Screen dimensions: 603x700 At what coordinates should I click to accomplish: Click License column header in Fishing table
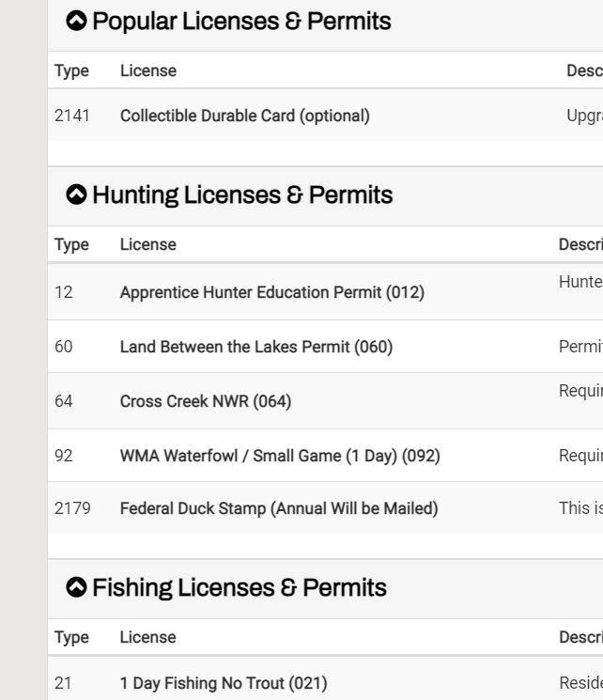pyautogui.click(x=147, y=637)
